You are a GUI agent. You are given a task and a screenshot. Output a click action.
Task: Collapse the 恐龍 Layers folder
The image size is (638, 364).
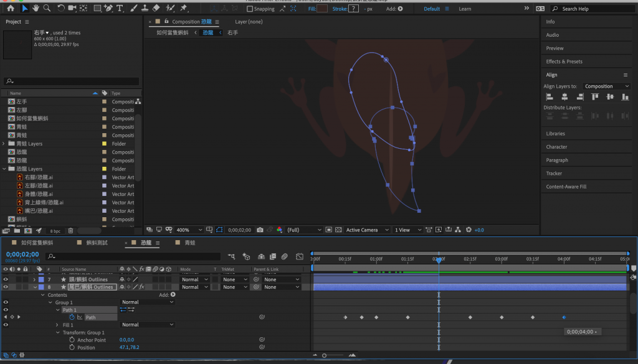click(x=4, y=169)
